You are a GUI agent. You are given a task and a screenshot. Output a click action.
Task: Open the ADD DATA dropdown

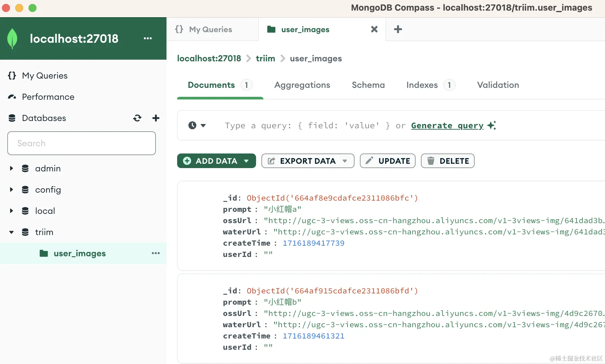click(246, 161)
